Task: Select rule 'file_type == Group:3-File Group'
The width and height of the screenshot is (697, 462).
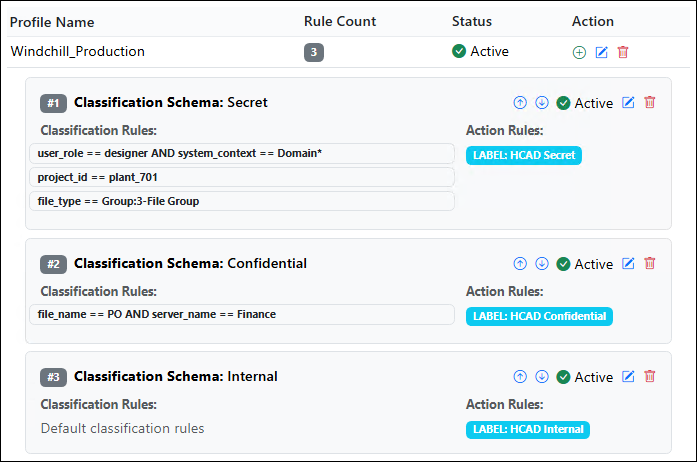Action: pyautogui.click(x=242, y=201)
